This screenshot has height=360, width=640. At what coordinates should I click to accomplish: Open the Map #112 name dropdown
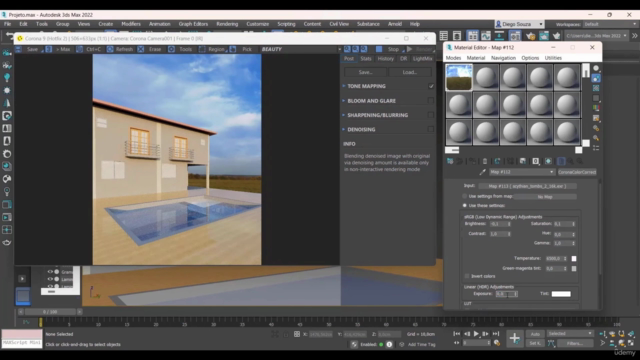coord(522,172)
